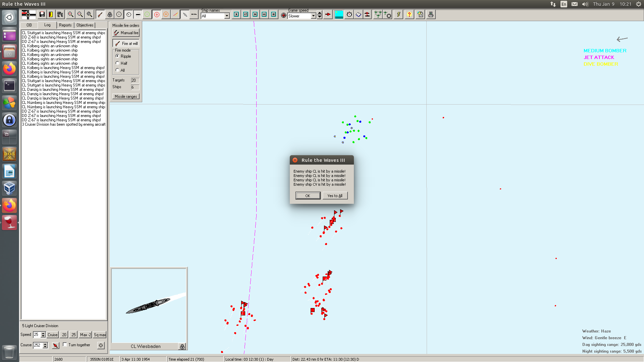Click Yes to All in the dialog
The image size is (644, 362).
(x=335, y=196)
